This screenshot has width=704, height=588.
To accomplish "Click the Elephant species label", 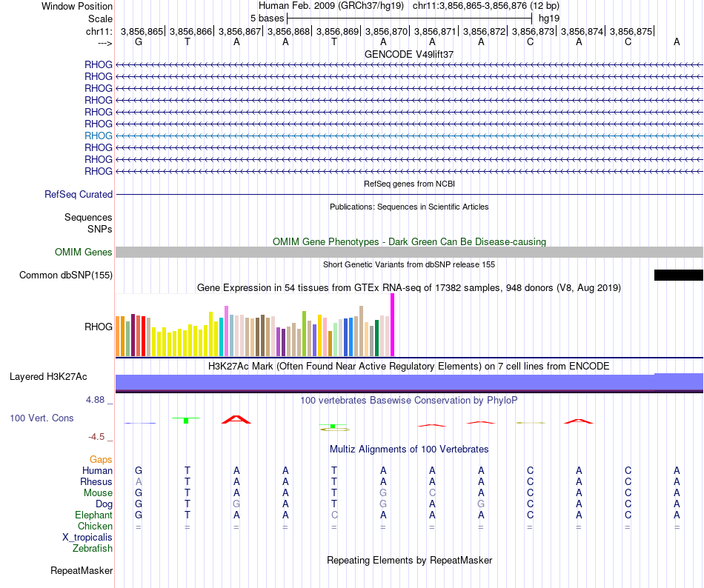I will [94, 515].
